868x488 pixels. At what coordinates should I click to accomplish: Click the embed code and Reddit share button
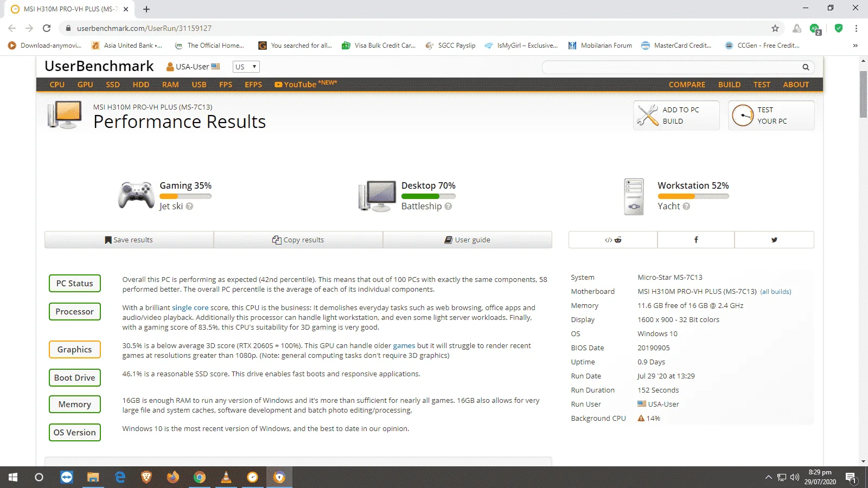click(x=613, y=240)
